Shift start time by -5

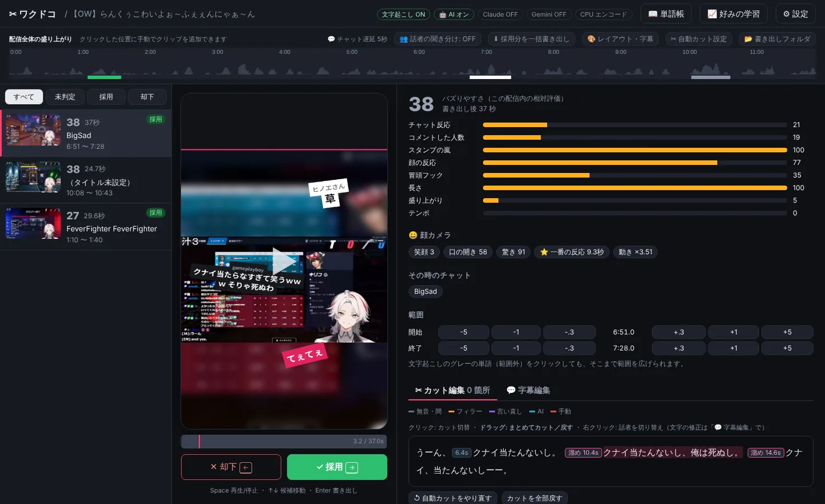point(463,332)
